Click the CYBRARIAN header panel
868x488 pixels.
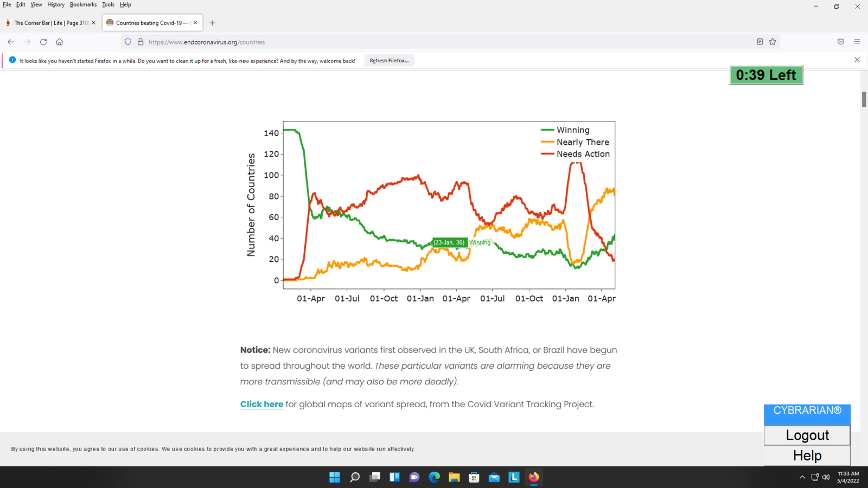[807, 414]
